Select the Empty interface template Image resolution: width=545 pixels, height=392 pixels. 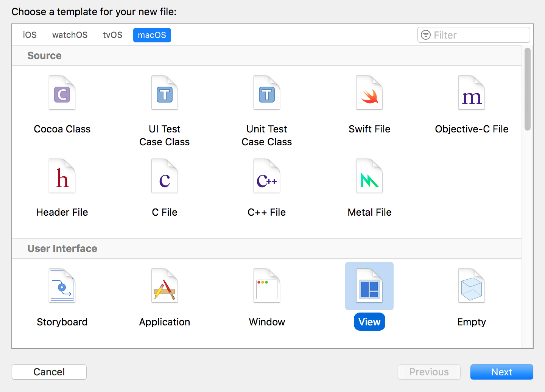[x=471, y=286]
